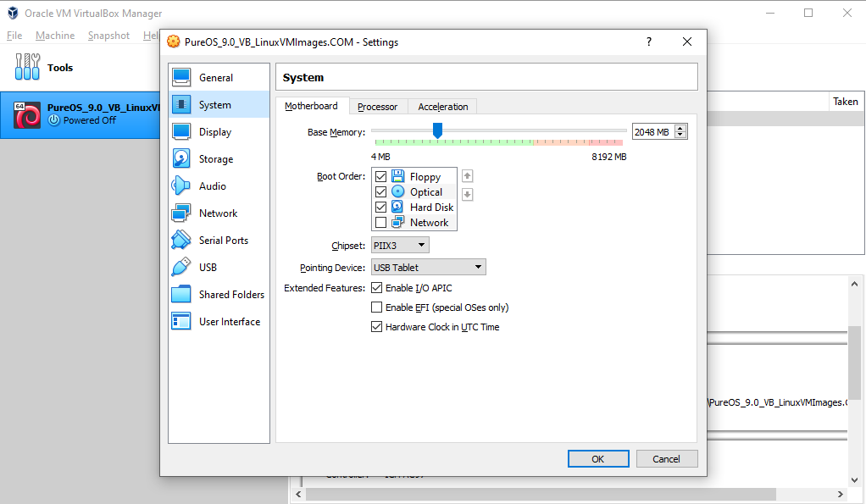The height and width of the screenshot is (504, 866).
Task: Click the PureOS VM icon in the list
Action: point(27,115)
